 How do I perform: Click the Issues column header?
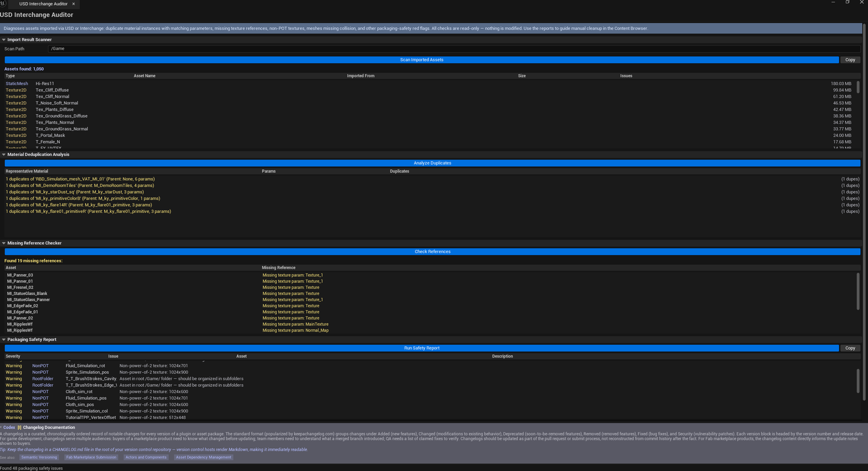tap(626, 76)
